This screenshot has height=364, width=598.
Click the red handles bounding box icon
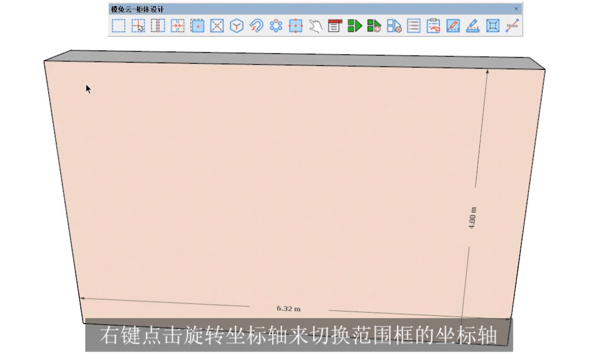296,26
